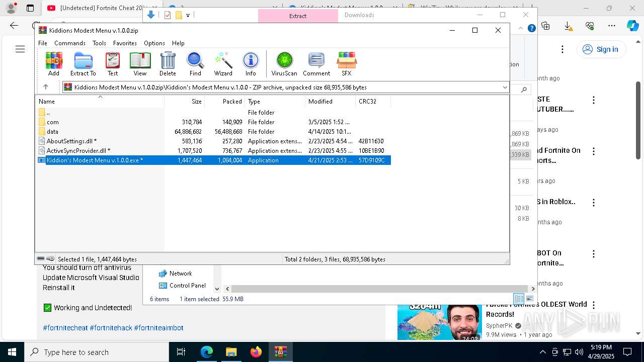This screenshot has height=362, width=644.
Task: Open the Tools menu
Action: [x=99, y=43]
